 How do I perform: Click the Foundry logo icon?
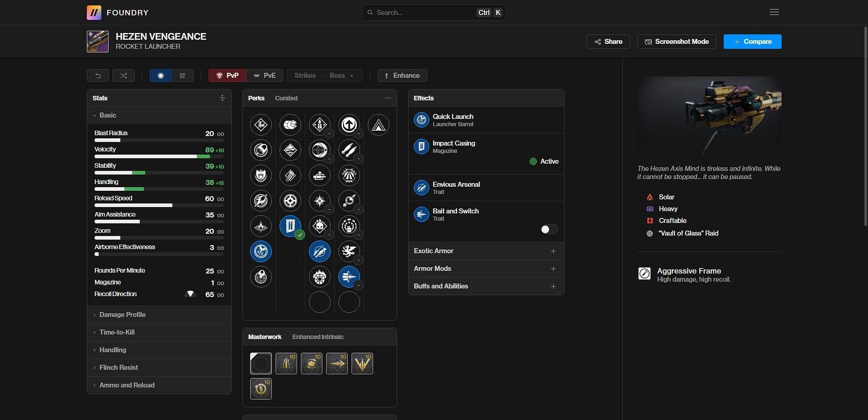94,13
